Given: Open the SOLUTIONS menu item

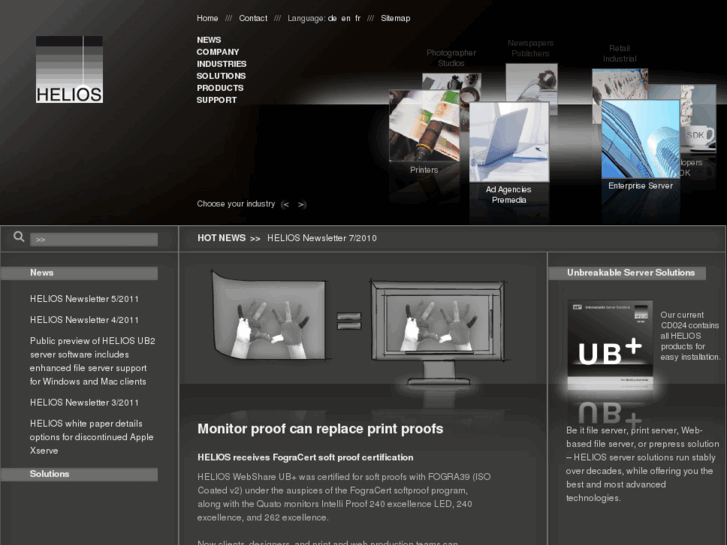Looking at the screenshot, I should pyautogui.click(x=221, y=76).
